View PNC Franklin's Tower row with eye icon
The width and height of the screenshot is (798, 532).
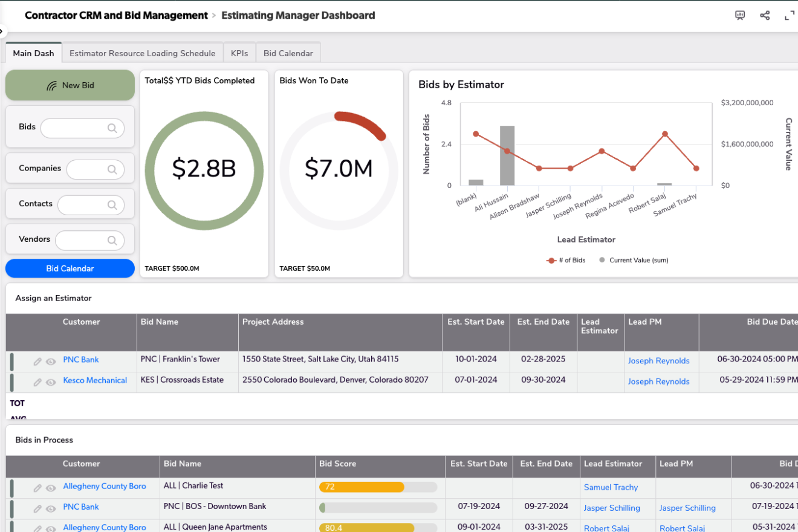(51, 362)
